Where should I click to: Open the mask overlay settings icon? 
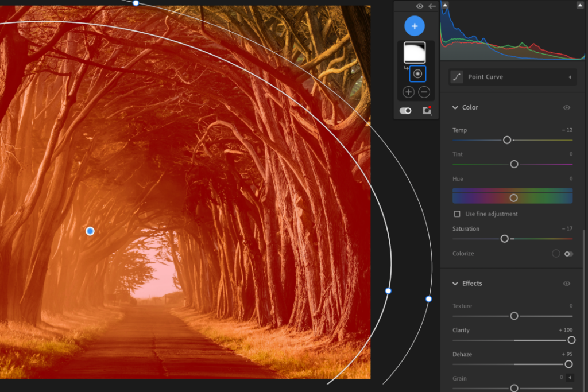tap(427, 110)
